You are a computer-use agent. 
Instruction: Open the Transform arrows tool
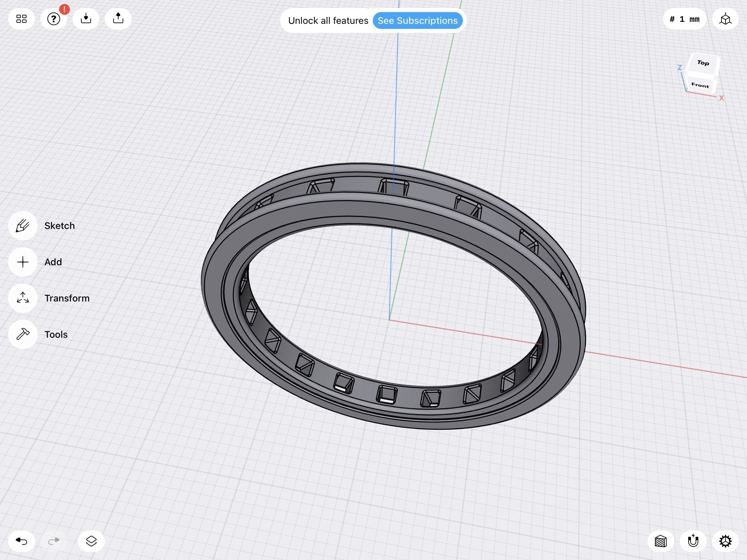tap(23, 298)
